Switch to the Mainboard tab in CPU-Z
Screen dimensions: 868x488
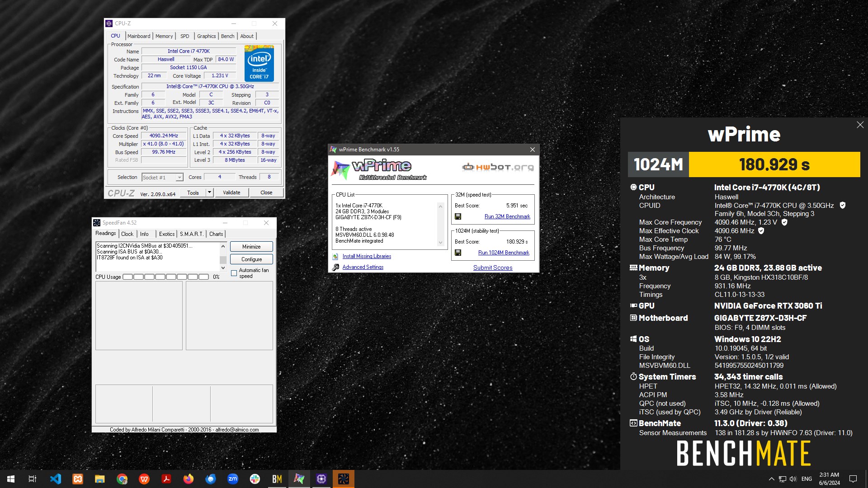[139, 36]
